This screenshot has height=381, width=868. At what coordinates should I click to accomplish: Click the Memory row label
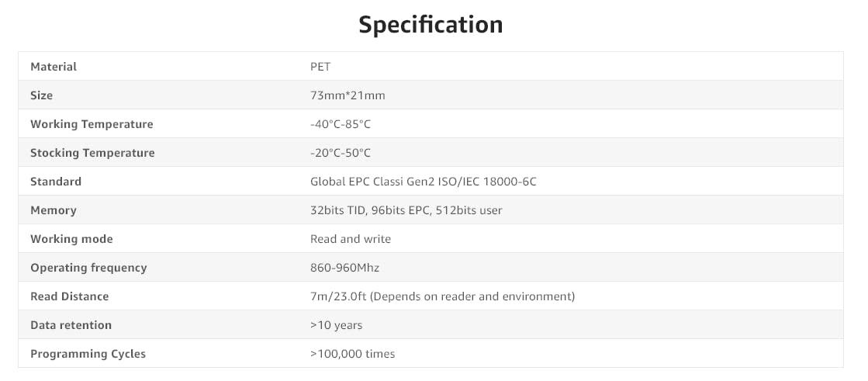point(54,210)
